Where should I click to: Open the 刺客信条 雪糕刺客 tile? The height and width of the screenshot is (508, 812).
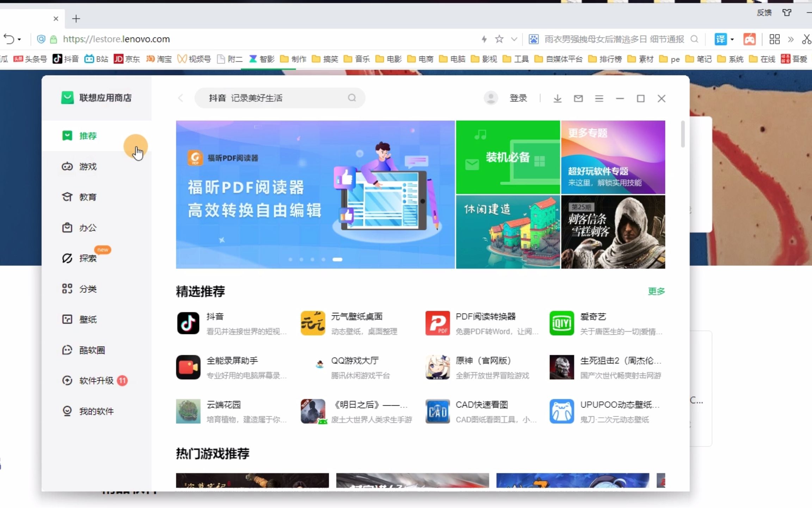(613, 232)
